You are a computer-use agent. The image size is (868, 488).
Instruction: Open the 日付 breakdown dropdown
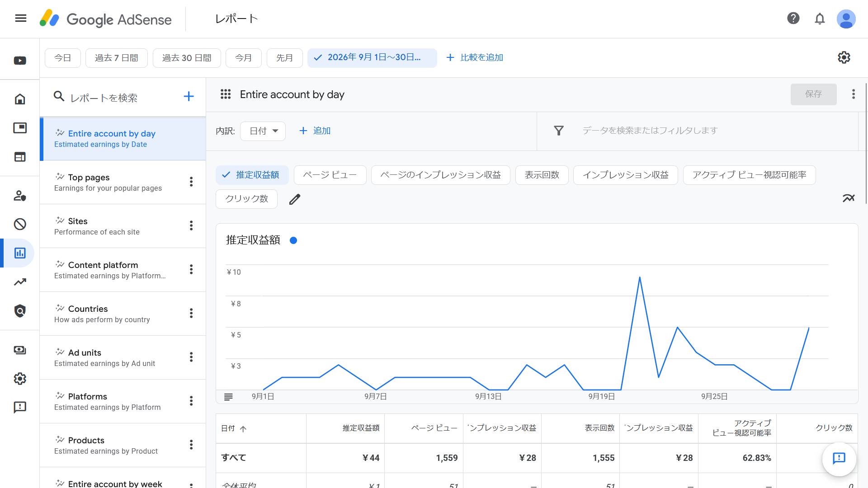263,131
